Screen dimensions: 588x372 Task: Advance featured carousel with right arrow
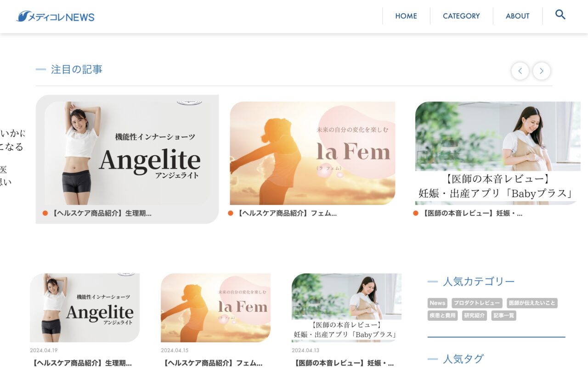pos(542,71)
